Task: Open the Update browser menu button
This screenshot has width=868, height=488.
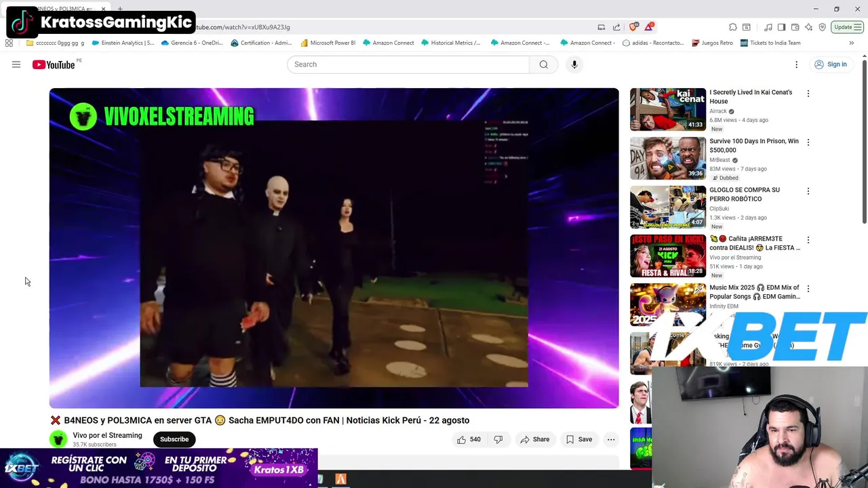Action: point(848,27)
